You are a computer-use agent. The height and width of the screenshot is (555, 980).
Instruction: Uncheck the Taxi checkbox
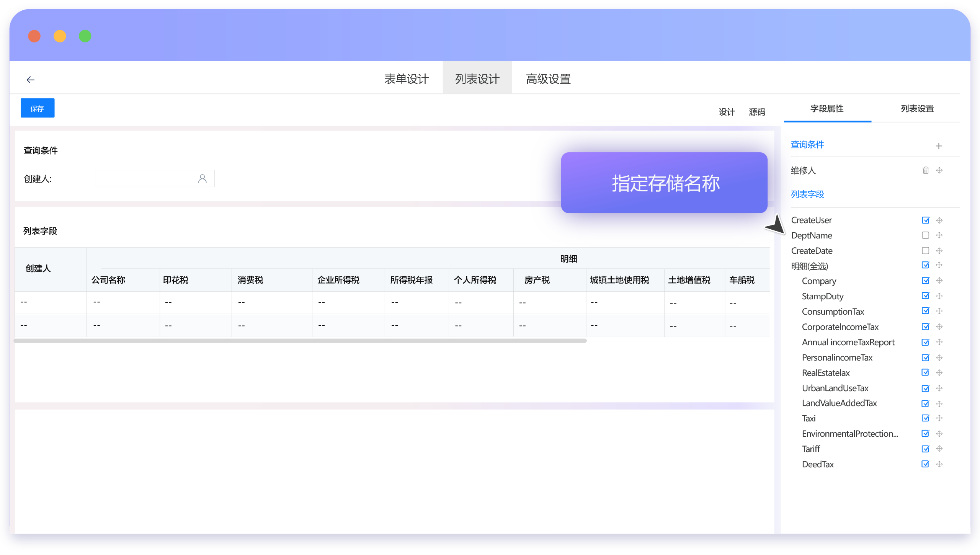925,418
